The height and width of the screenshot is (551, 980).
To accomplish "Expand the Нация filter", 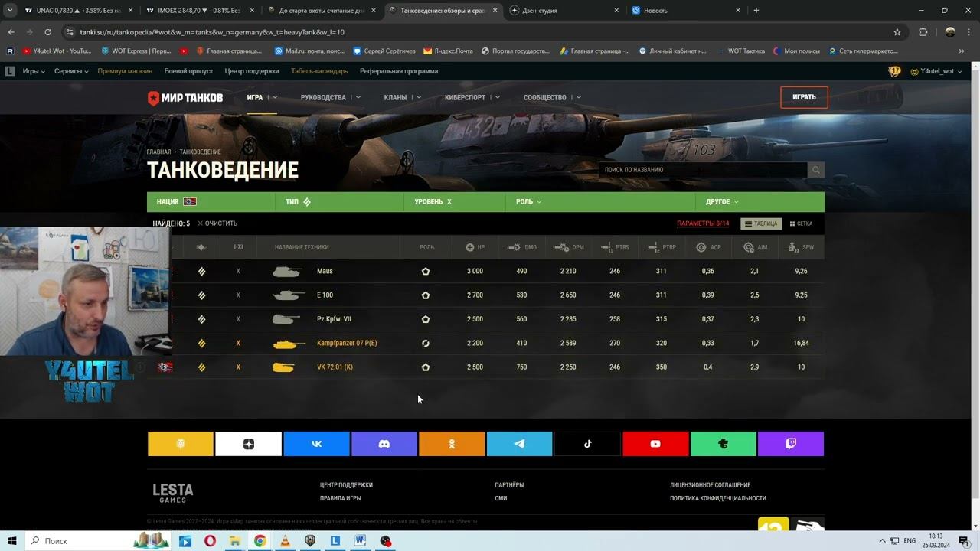I will pyautogui.click(x=211, y=202).
